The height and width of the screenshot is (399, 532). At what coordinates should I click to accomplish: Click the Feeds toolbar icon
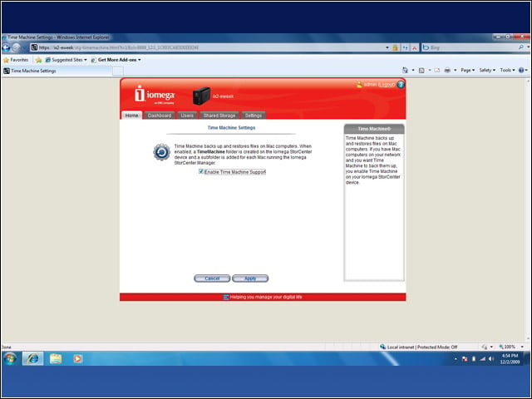pos(421,70)
